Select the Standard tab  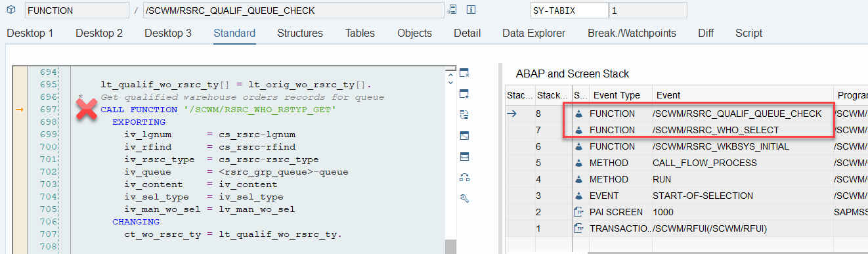point(234,33)
